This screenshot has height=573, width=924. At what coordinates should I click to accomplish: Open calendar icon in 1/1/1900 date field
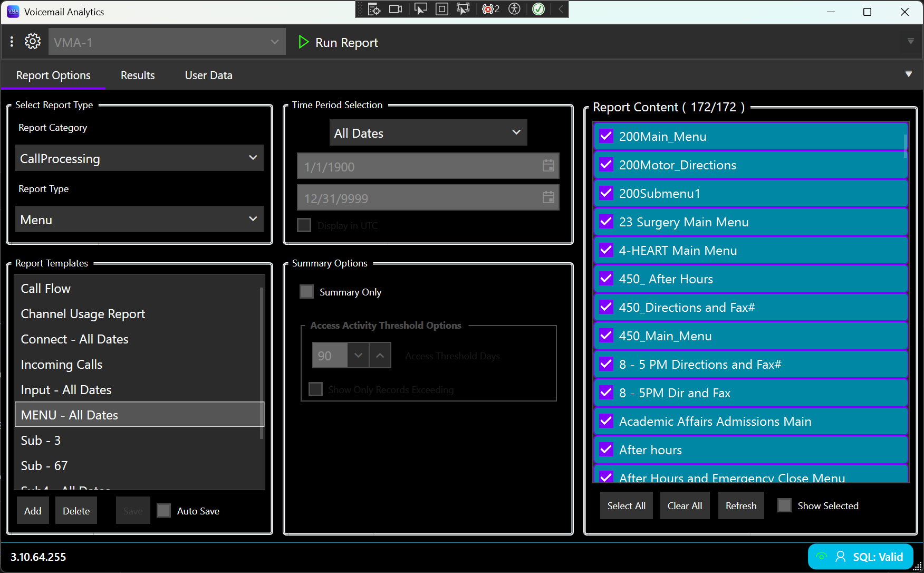pos(548,166)
